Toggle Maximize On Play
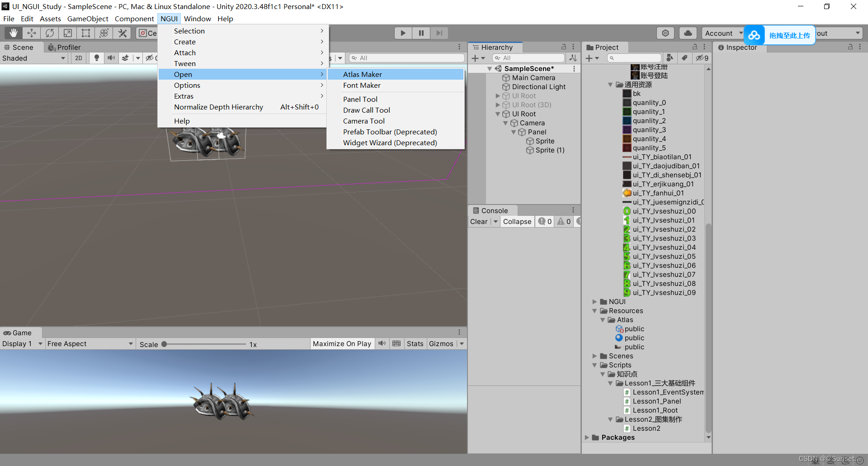 point(342,344)
